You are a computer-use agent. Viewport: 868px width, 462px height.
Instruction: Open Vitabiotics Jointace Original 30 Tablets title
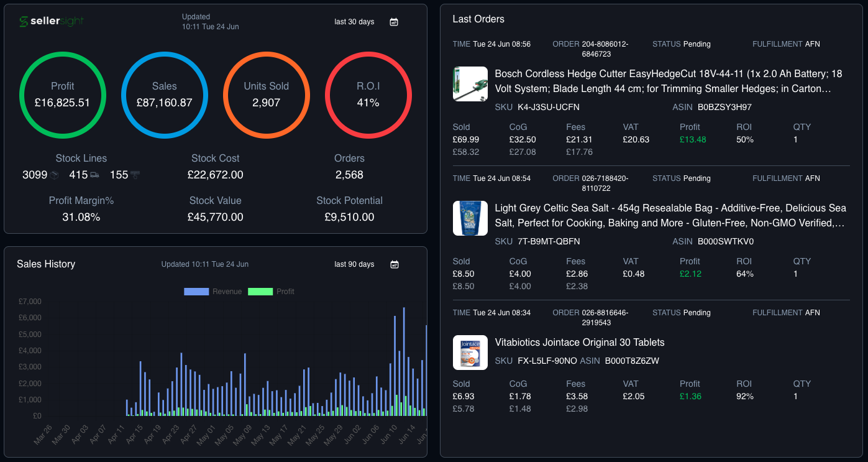(580, 343)
